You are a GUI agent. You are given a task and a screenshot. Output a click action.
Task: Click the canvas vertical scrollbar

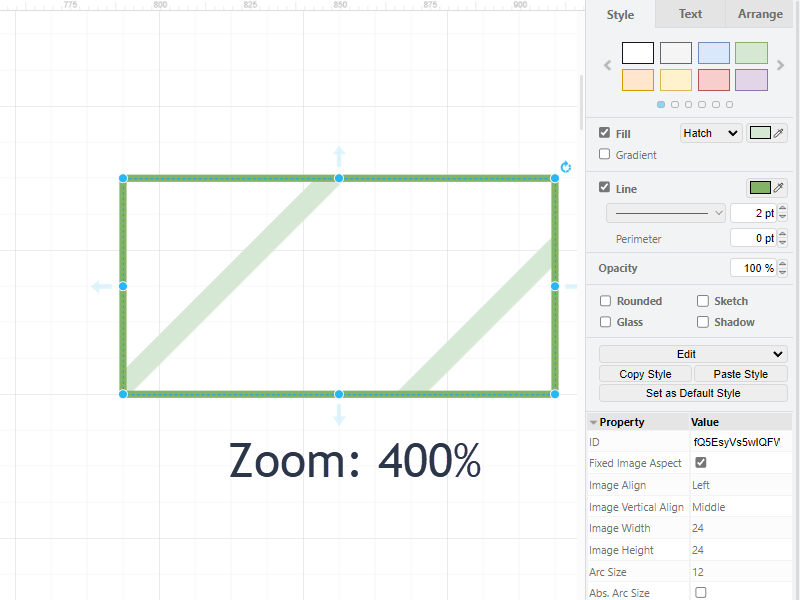point(581,102)
